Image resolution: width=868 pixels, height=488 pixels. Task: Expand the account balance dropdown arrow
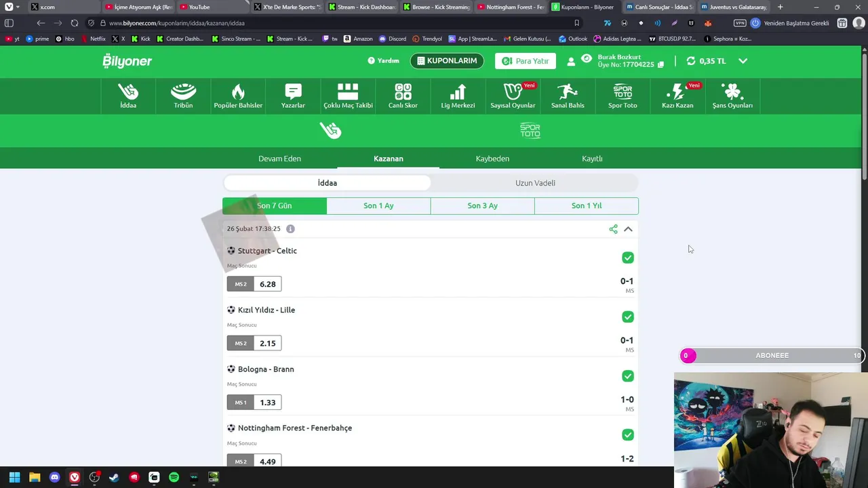coord(743,61)
